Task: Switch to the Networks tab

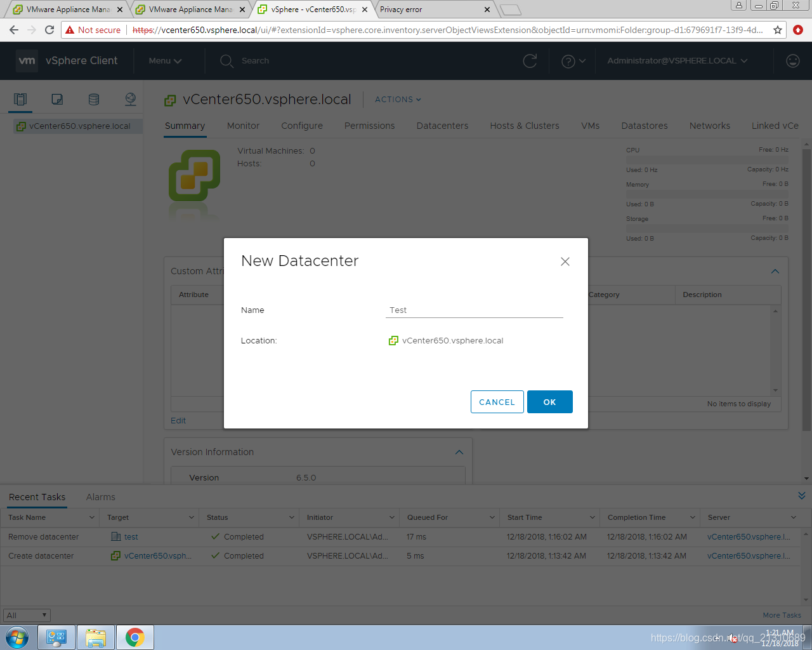Action: click(710, 126)
